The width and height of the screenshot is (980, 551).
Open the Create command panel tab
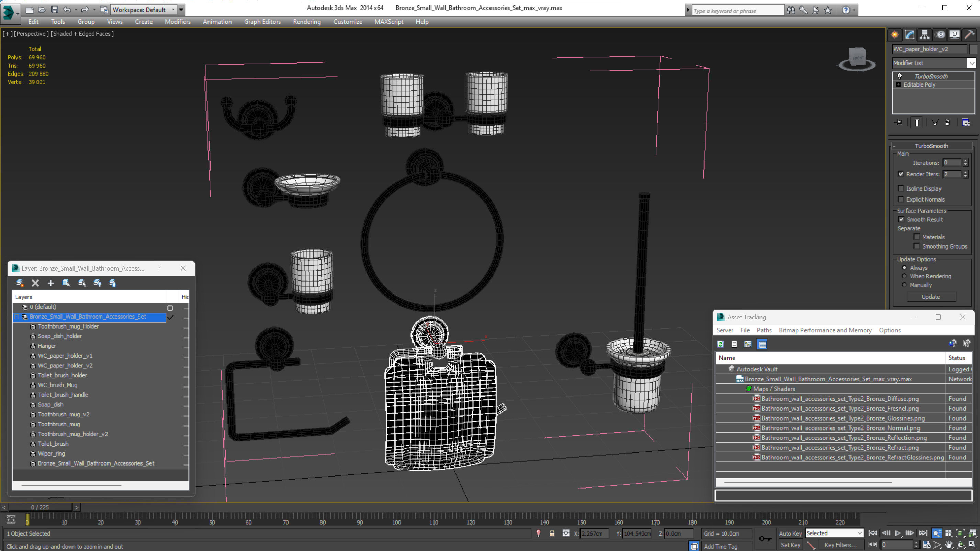point(894,35)
